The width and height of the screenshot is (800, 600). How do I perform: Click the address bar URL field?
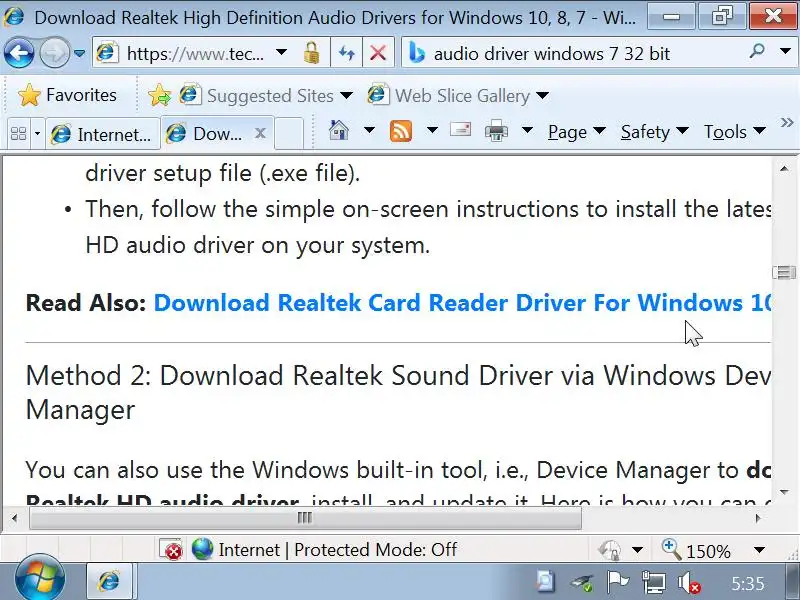tap(195, 53)
